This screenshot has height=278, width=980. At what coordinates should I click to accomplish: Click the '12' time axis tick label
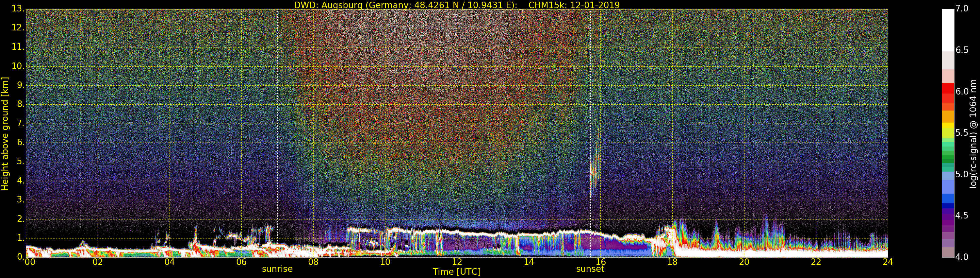457,262
